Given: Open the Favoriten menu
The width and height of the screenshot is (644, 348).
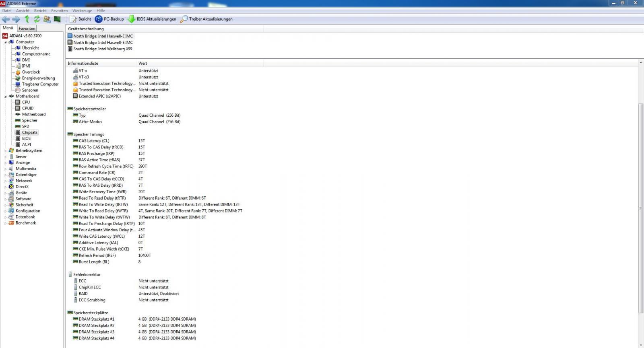Looking at the screenshot, I should coord(59,10).
